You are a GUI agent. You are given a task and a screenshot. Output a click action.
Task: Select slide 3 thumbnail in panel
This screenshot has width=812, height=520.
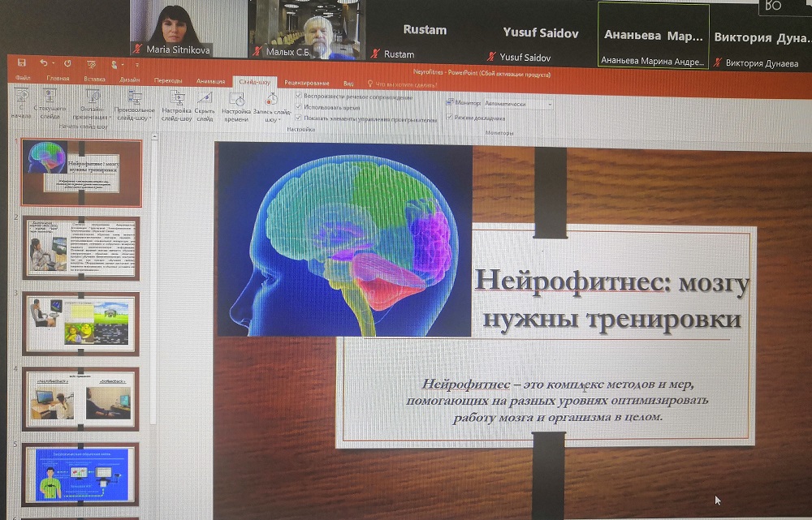pyautogui.click(x=80, y=322)
